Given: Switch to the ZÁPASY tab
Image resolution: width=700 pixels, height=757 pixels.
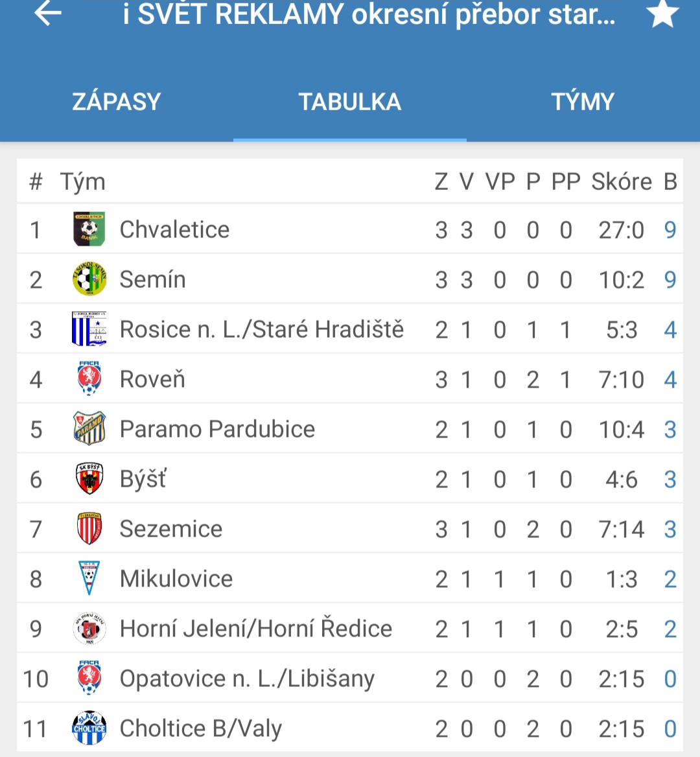Looking at the screenshot, I should pyautogui.click(x=117, y=102).
